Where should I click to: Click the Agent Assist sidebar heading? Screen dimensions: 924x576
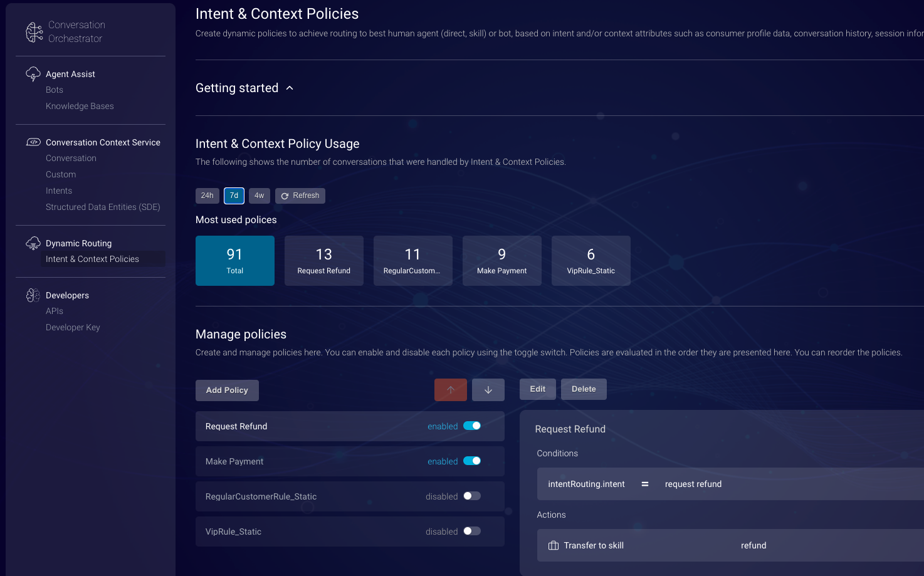tap(70, 74)
